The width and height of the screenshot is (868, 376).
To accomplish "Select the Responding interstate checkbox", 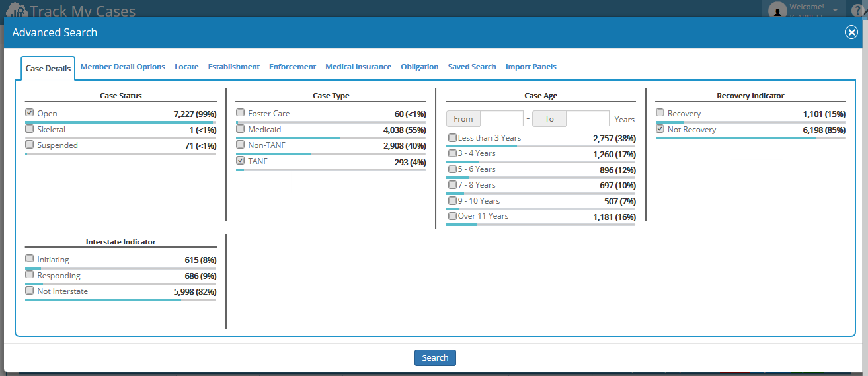I will (29, 275).
